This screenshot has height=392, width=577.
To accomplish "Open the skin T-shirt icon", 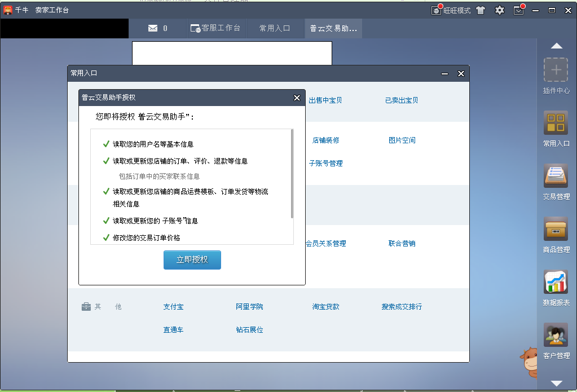I will click(x=481, y=10).
